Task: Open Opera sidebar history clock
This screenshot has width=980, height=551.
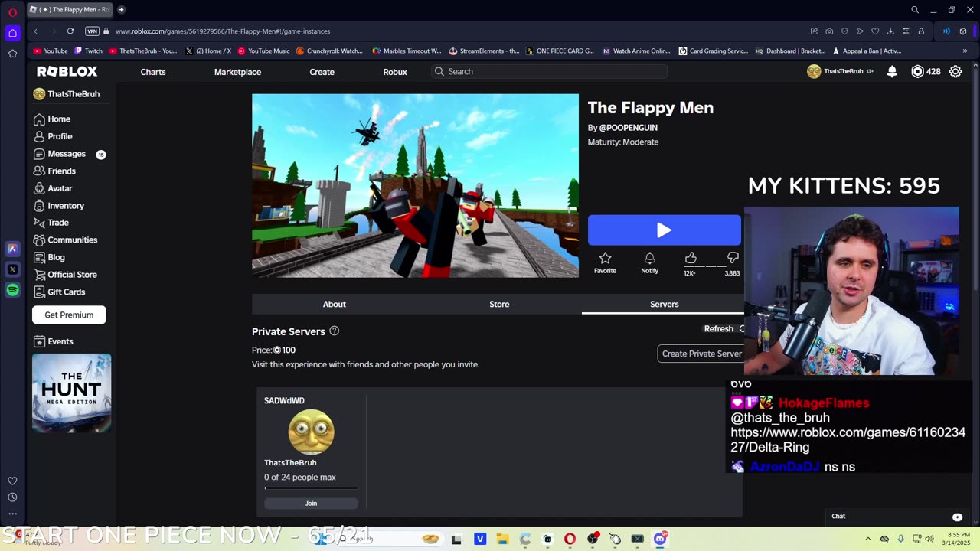Action: 12,497
